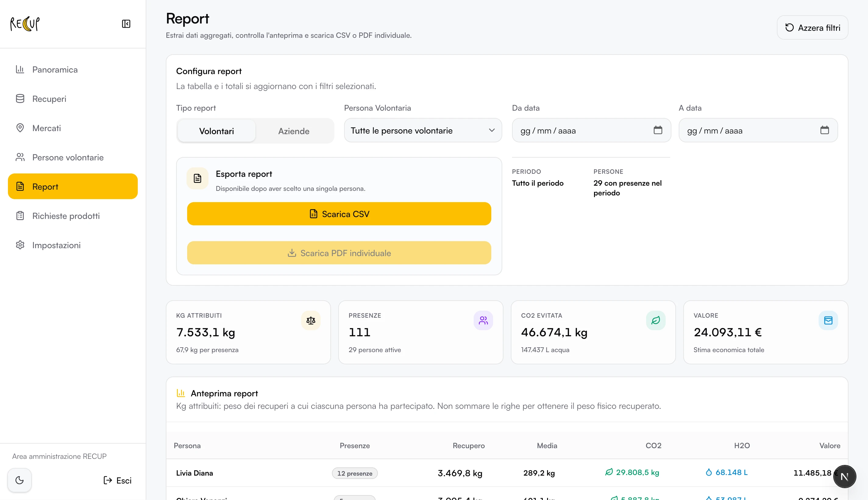Reset filters with Azzera filtri
Viewport: 868px width, 500px height.
pyautogui.click(x=812, y=27)
